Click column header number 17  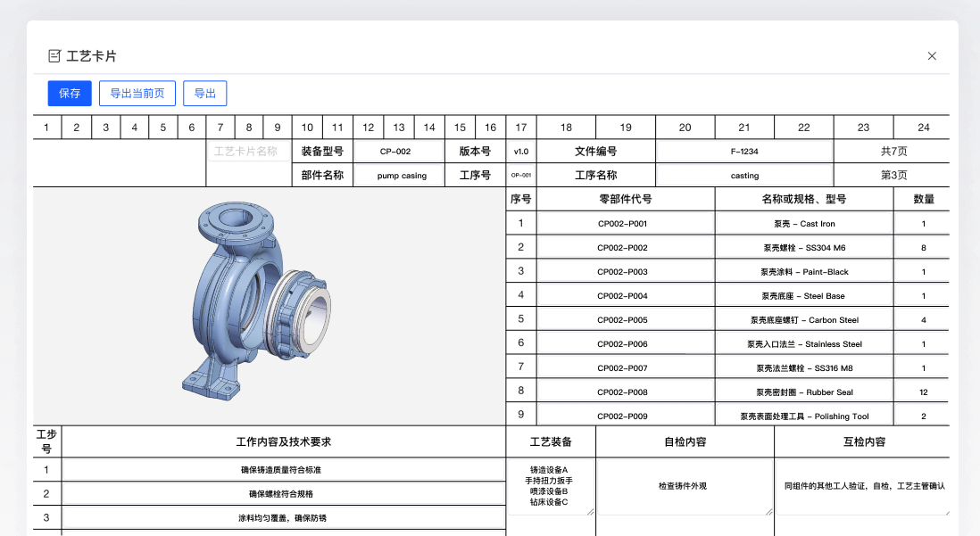pyautogui.click(x=521, y=128)
